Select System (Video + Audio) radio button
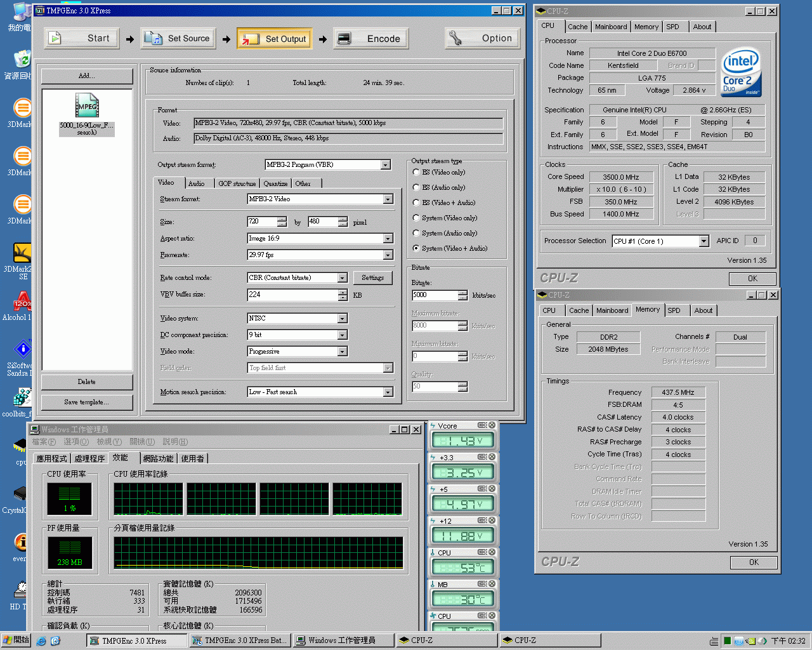The height and width of the screenshot is (650, 812). click(416, 248)
